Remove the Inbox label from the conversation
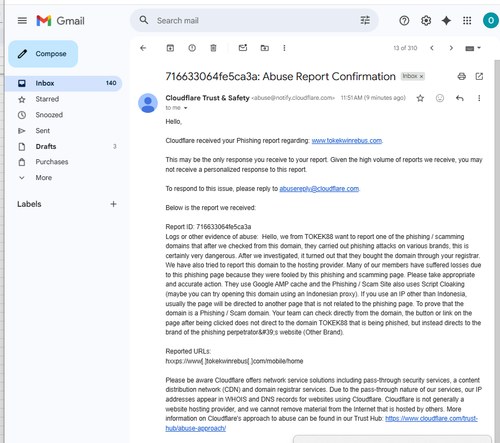 pos(421,76)
